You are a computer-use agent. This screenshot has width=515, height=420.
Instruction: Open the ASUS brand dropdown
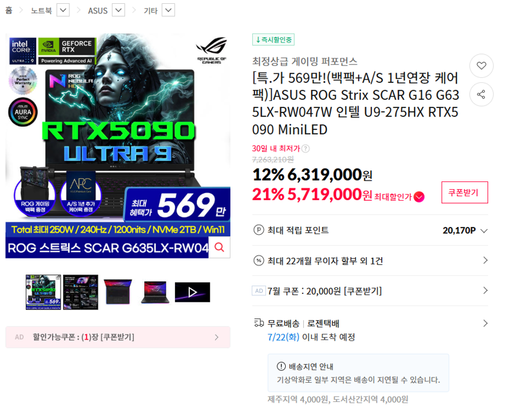(x=118, y=10)
